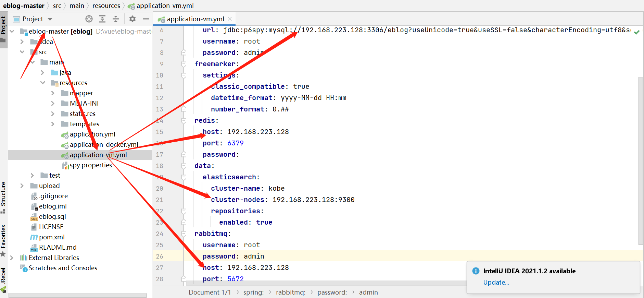Expand the upload folder
Screen dimensions: 644x298
22,186
